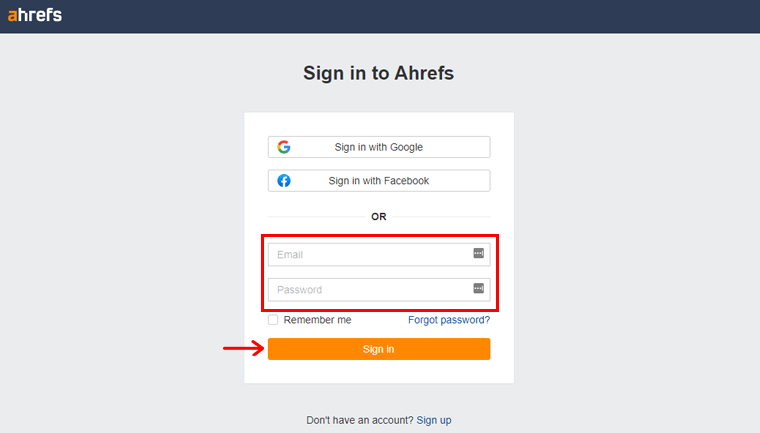Tick the Remember me checkbox
The height and width of the screenshot is (433, 760).
273,320
